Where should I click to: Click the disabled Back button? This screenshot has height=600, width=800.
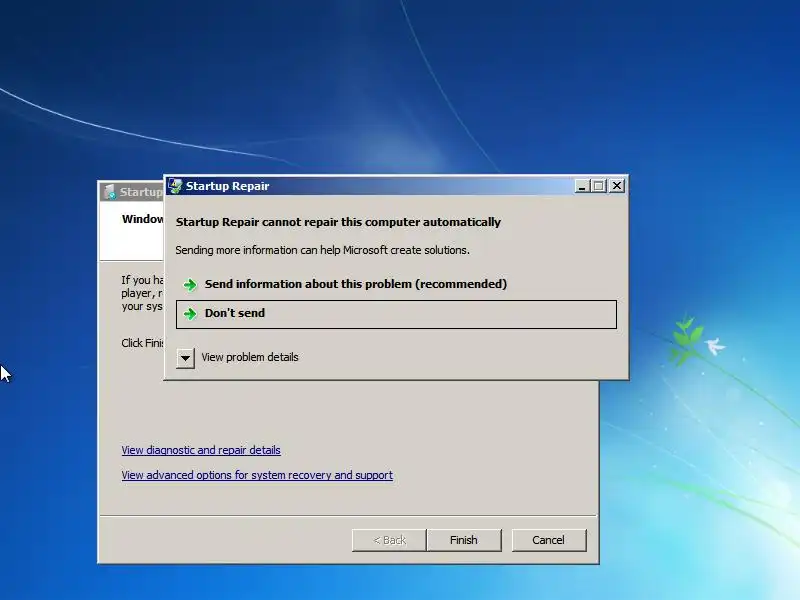[x=389, y=540]
